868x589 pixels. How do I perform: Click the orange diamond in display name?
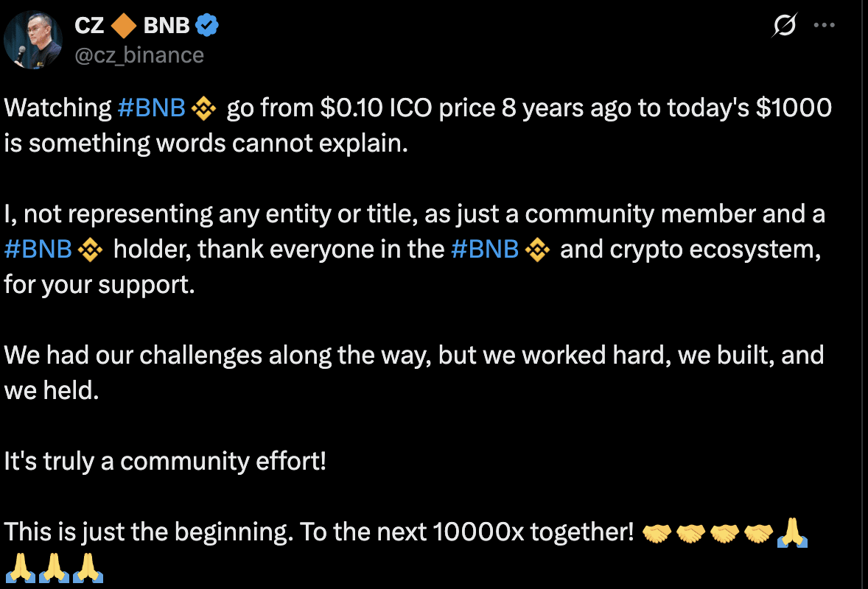[x=124, y=26]
